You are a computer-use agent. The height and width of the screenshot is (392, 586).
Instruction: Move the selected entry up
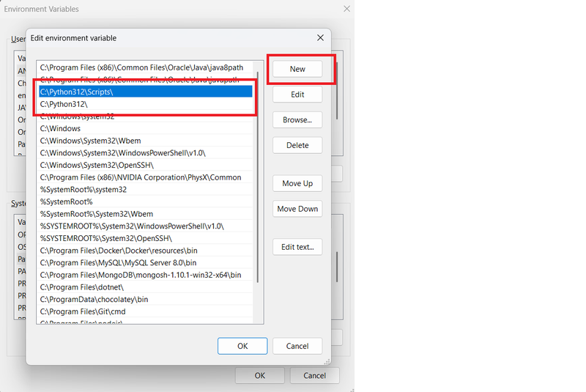[297, 183]
